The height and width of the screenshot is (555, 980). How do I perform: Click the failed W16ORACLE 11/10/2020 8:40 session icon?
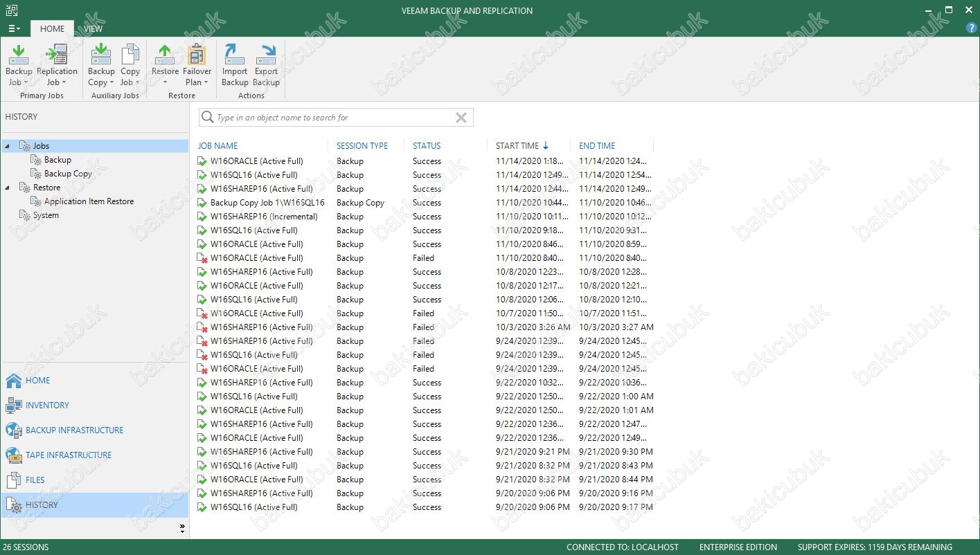202,258
